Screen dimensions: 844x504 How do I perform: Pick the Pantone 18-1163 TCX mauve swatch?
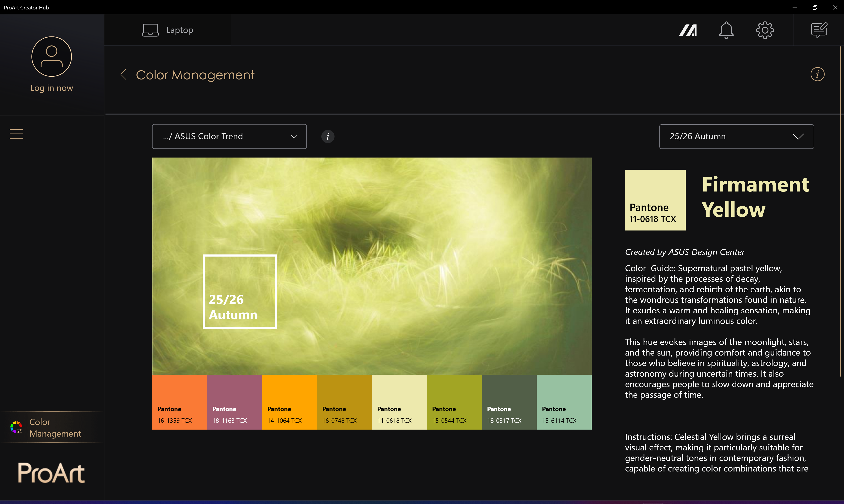[234, 402]
